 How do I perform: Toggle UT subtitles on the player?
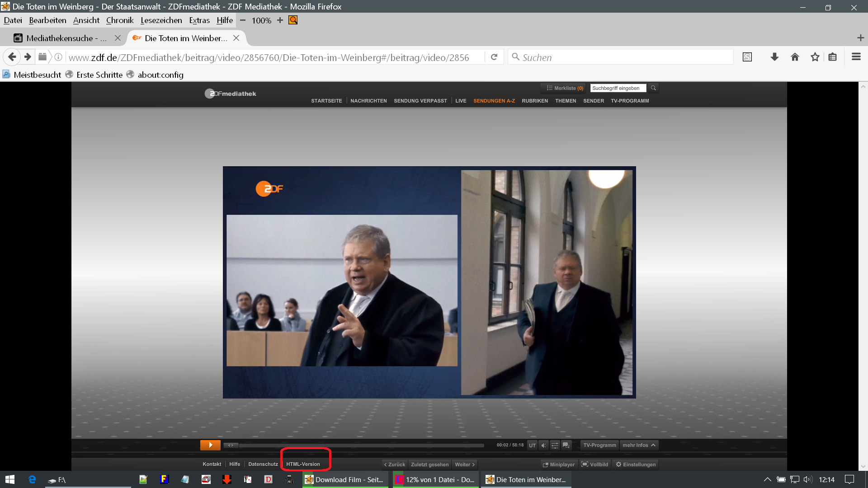(x=532, y=446)
